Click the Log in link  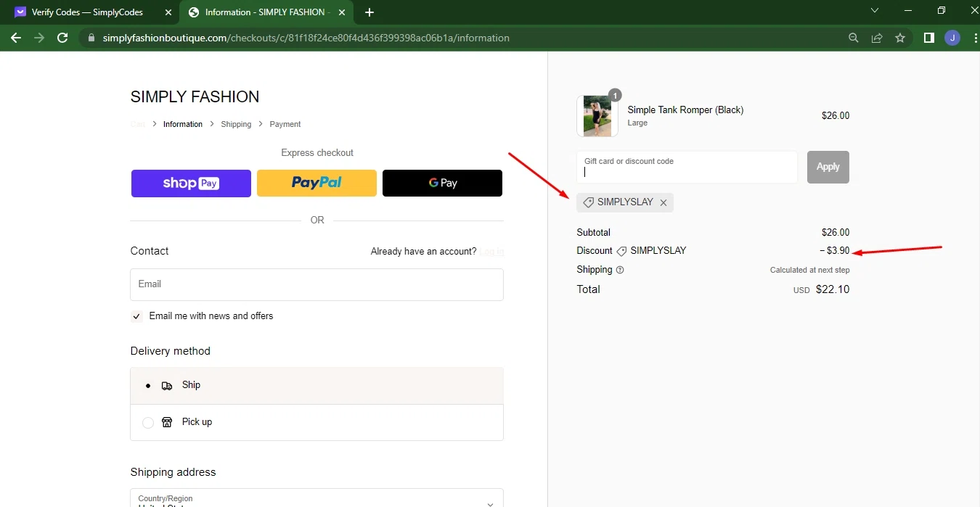(x=491, y=252)
